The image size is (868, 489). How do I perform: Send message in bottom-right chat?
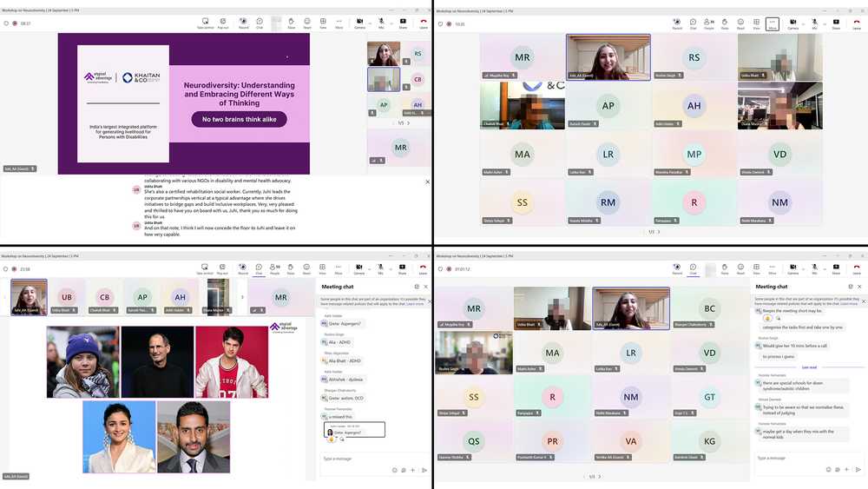[x=858, y=470]
